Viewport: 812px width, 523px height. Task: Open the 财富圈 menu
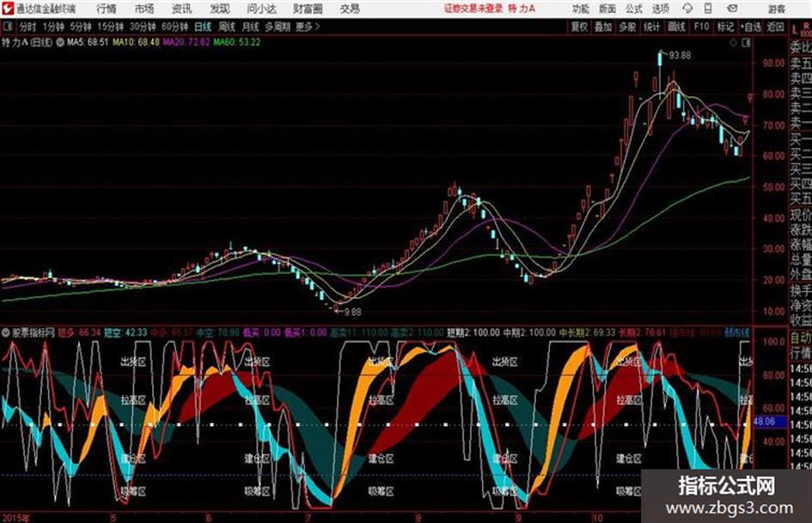(x=308, y=9)
